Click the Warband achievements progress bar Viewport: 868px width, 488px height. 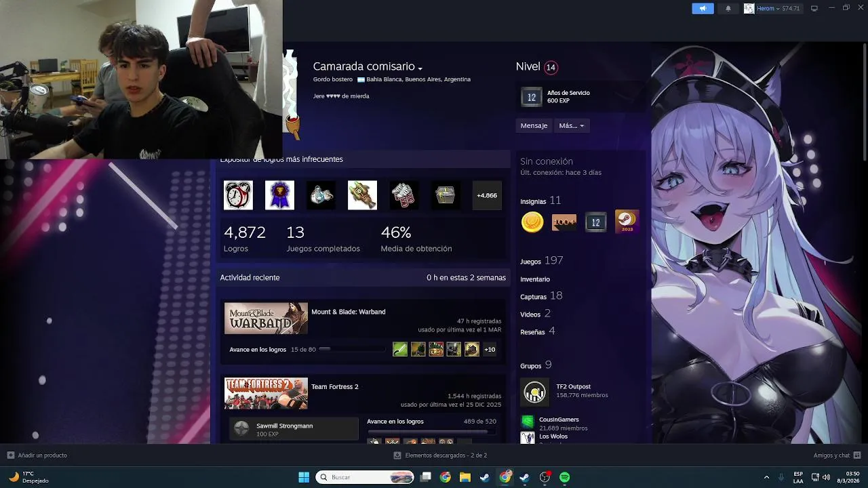(x=352, y=349)
